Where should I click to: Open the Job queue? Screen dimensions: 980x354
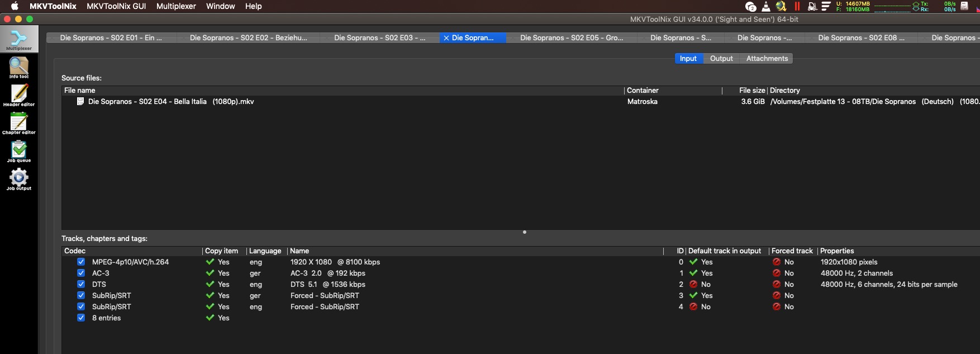point(19,151)
